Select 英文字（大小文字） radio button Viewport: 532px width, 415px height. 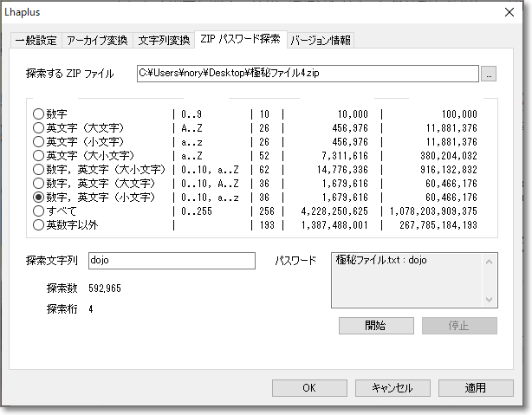pyautogui.click(x=38, y=155)
